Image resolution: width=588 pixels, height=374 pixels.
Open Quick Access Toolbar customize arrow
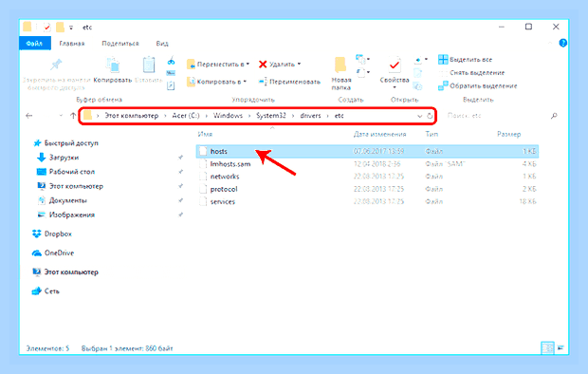[x=71, y=28]
